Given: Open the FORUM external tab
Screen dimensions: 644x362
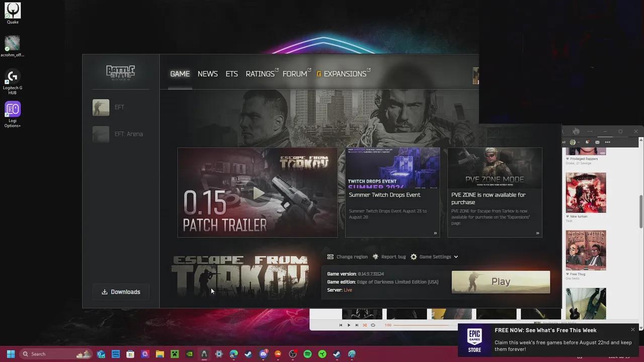Looking at the screenshot, I should (296, 74).
